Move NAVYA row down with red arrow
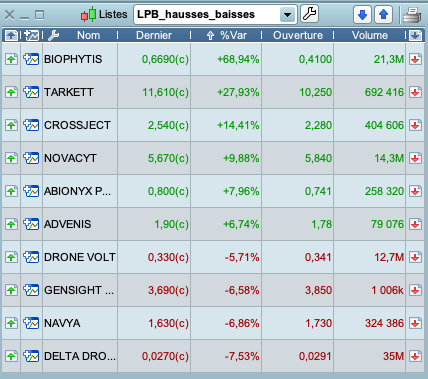428x379 pixels. click(415, 323)
